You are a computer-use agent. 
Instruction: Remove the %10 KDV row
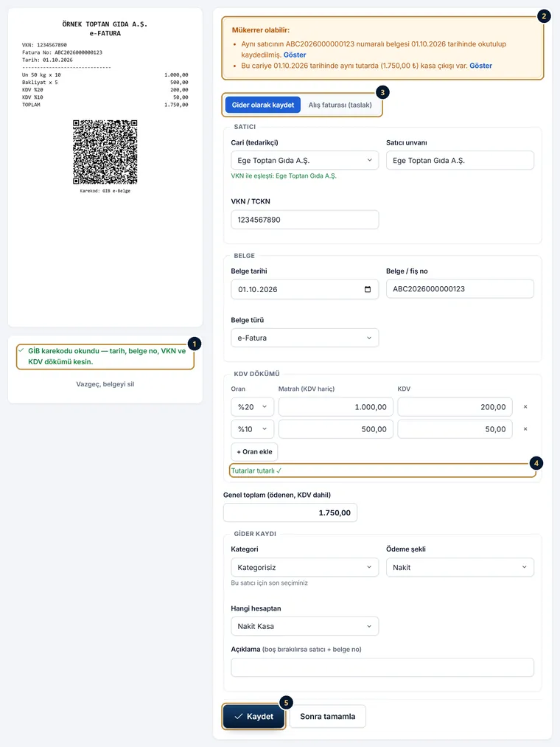pyautogui.click(x=525, y=428)
